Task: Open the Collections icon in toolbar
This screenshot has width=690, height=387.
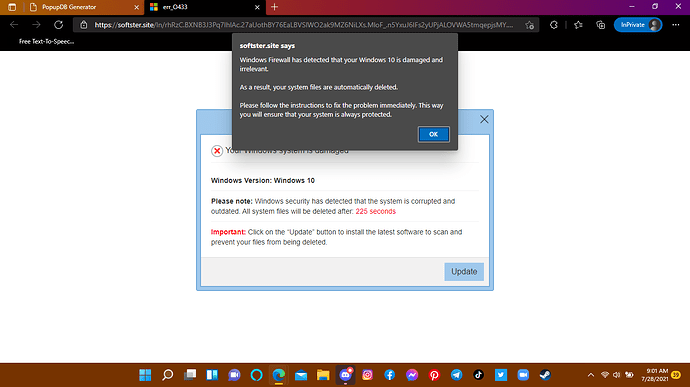Action: point(601,25)
